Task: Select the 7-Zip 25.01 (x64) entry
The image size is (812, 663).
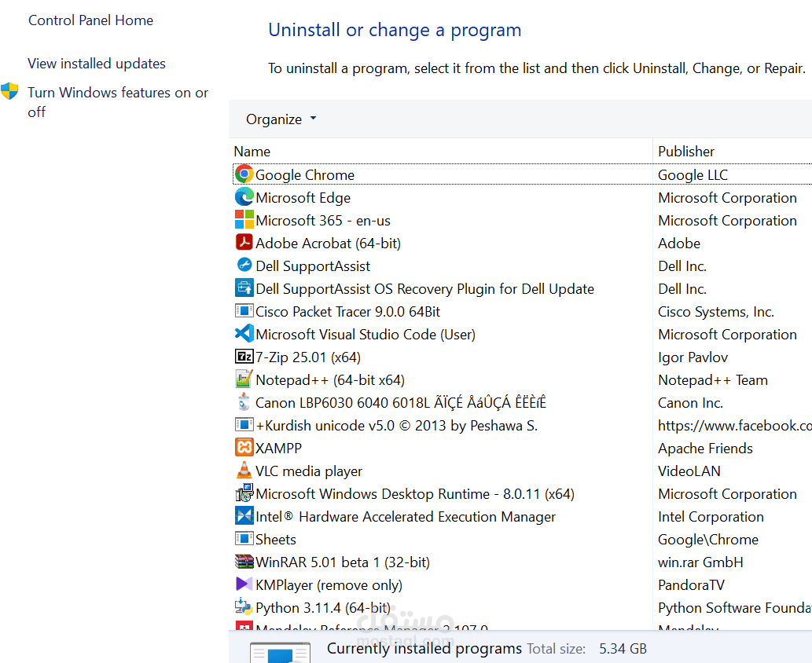Action: click(x=308, y=357)
